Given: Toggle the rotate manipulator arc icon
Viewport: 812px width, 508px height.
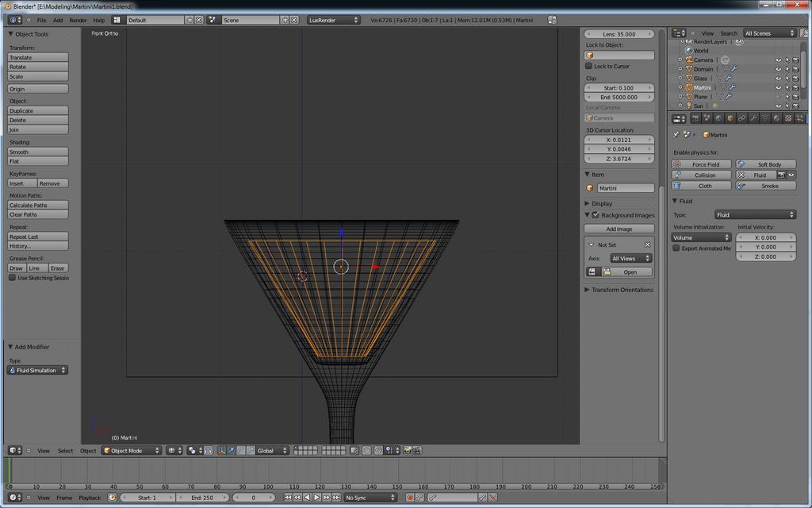Looking at the screenshot, I should (x=241, y=451).
